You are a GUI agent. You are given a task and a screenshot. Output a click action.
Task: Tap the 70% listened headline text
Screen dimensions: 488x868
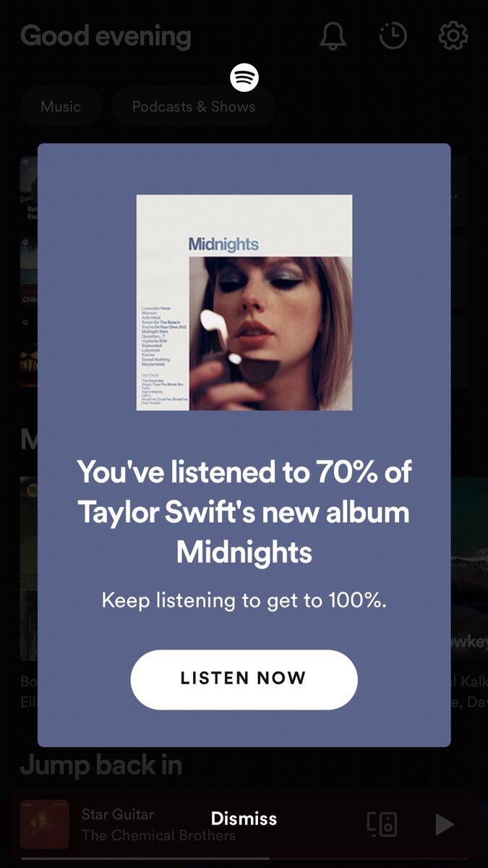tap(244, 512)
